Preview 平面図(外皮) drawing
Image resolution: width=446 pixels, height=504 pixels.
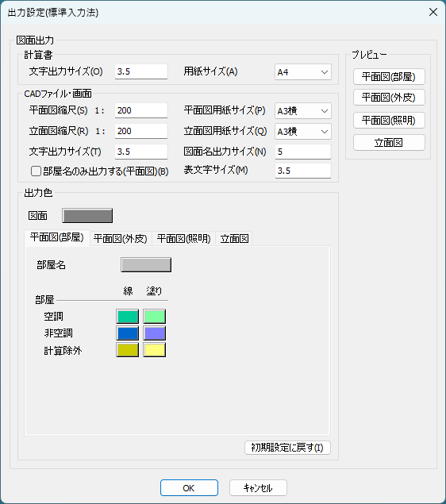tap(389, 97)
